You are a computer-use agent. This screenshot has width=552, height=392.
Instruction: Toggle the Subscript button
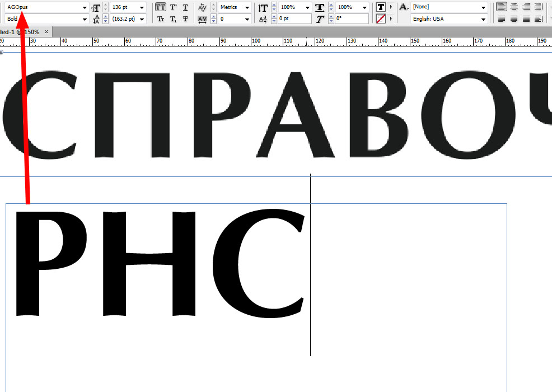(x=173, y=19)
